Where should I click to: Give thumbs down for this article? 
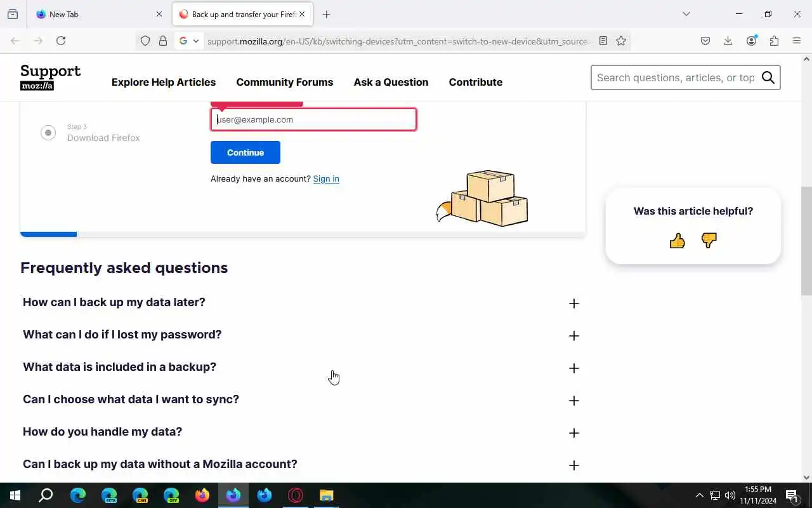[709, 241]
